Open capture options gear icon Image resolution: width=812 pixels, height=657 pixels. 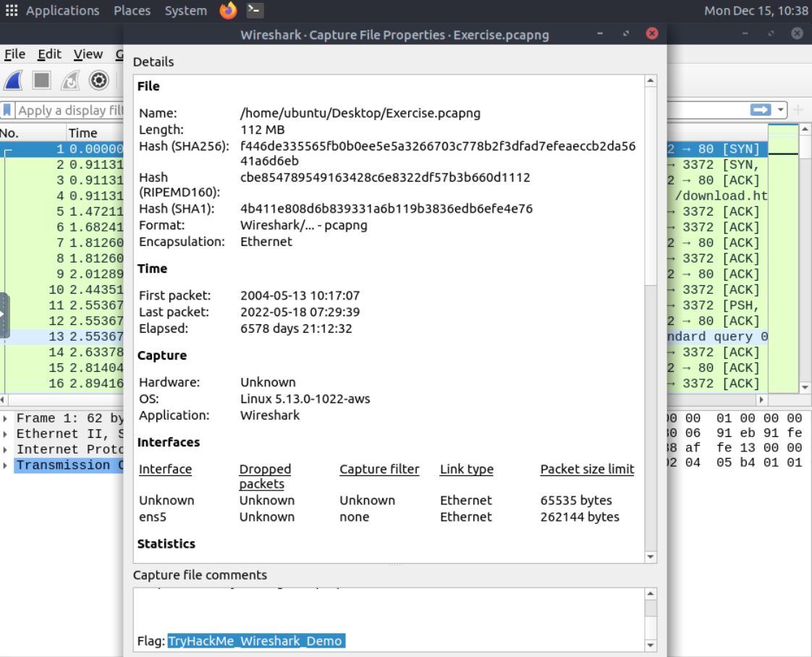pyautogui.click(x=99, y=80)
